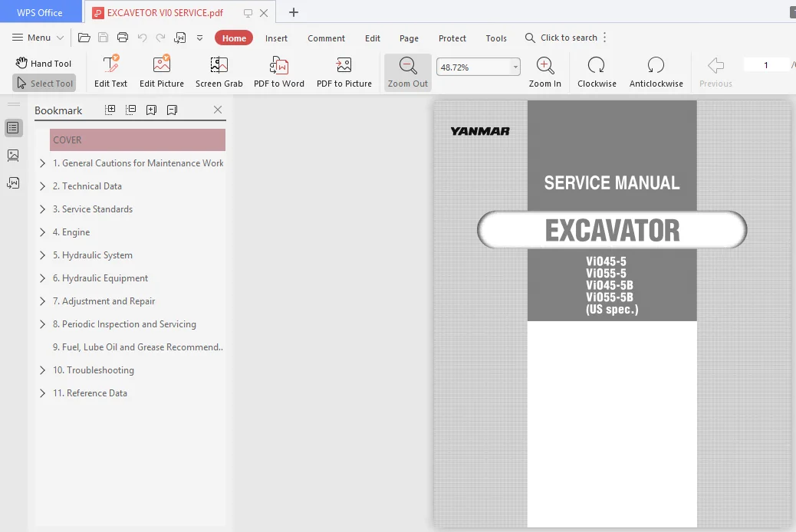796x532 pixels.
Task: Close the Bookmark panel
Action: point(218,110)
